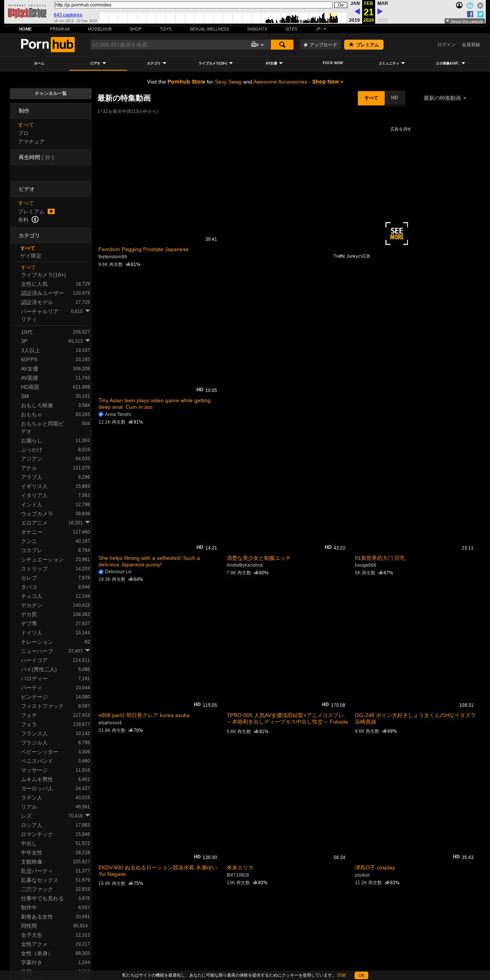The image size is (490, 980).
Task: Click the ログイン link
Action: (446, 45)
